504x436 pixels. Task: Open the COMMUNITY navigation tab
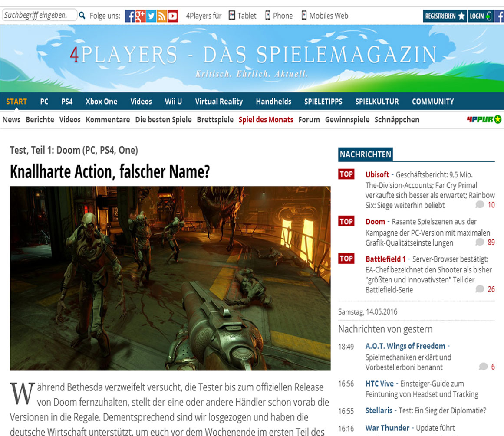[x=433, y=102]
